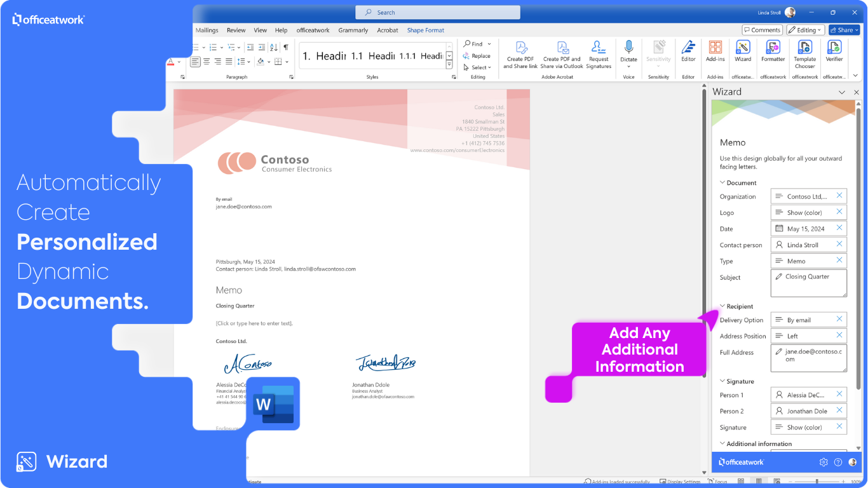Clear the Organization field with its X
The image size is (868, 488).
pos(839,196)
